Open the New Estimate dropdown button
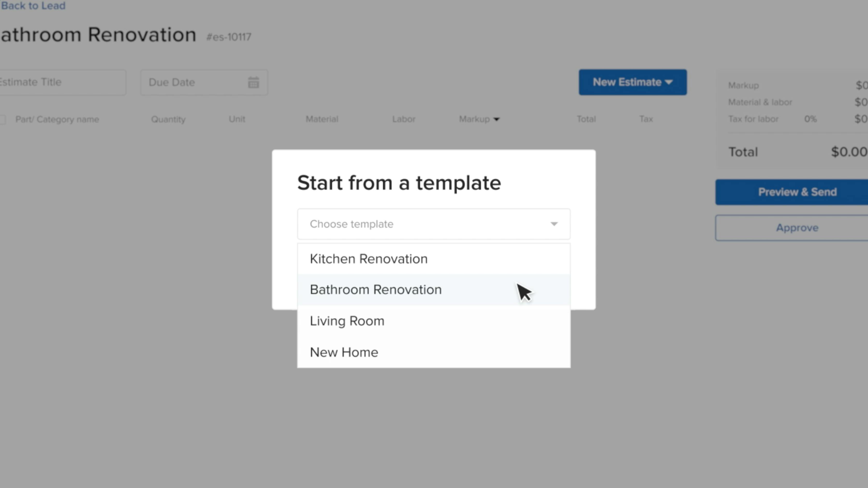 632,82
